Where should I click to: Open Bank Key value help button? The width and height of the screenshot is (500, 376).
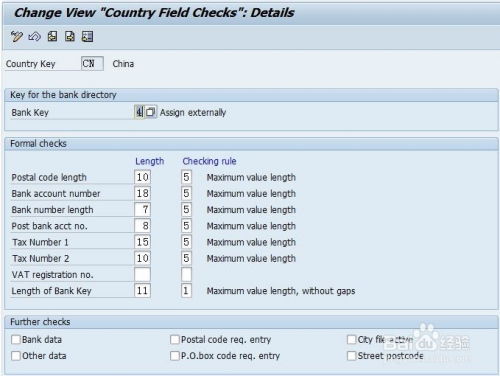pos(150,112)
